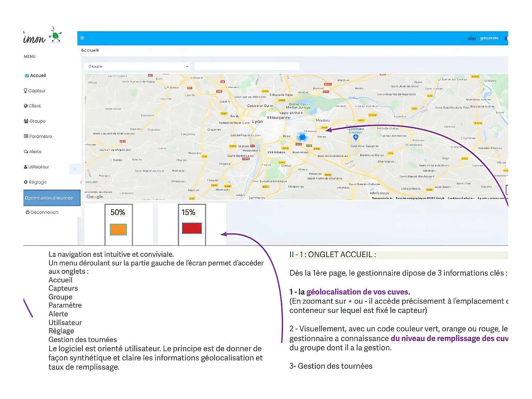Click the empty search field beside Groupe
The image size is (532, 399).
click(247, 66)
